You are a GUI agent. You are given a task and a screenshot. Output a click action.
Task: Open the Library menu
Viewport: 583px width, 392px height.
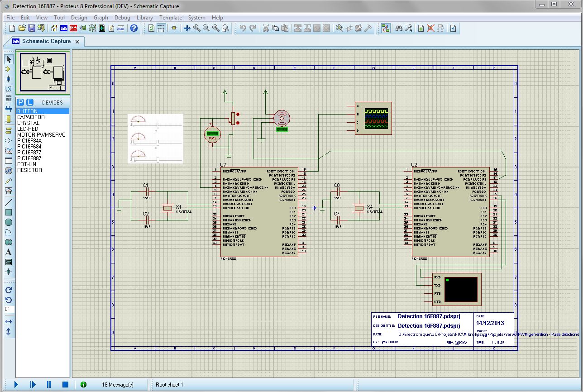pos(144,18)
